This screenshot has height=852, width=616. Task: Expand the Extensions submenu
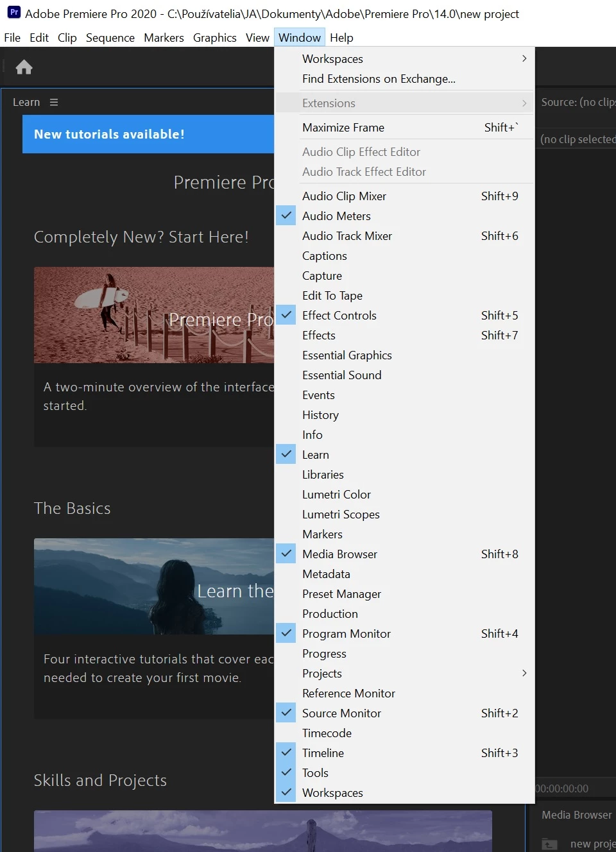coord(404,103)
